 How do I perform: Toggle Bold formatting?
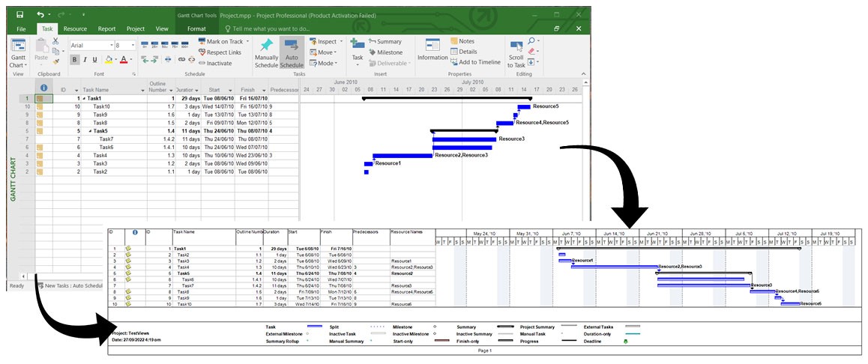click(x=75, y=60)
